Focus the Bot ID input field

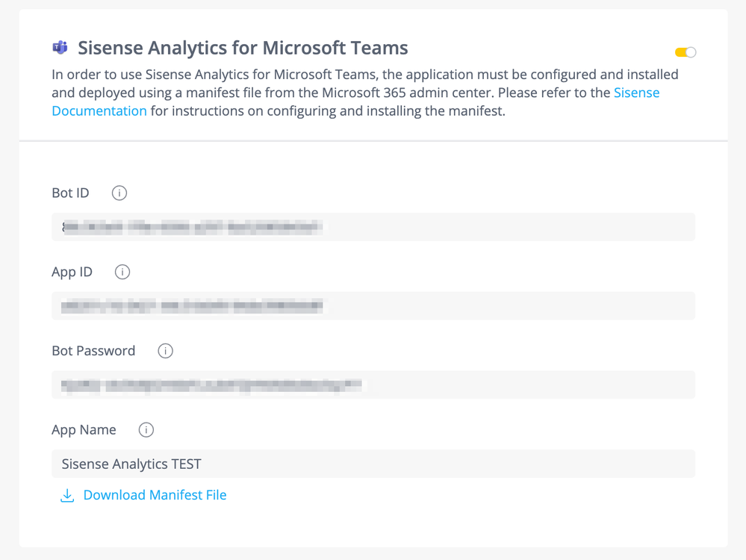point(373,227)
